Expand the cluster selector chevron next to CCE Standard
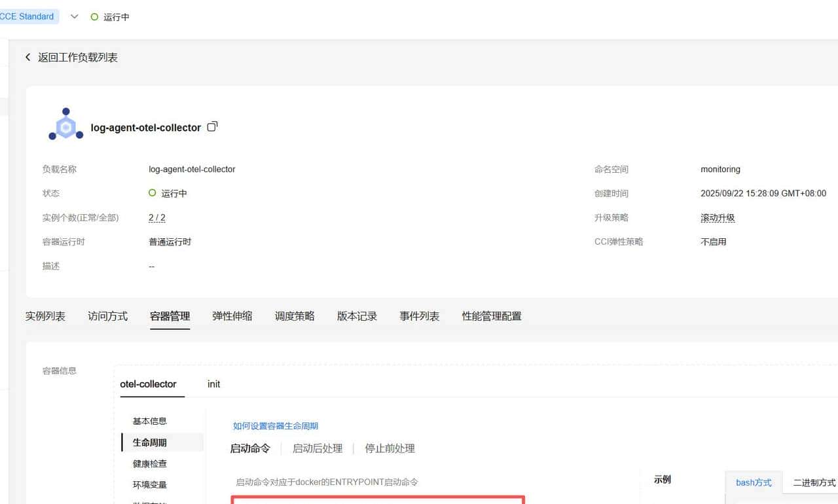 click(74, 16)
